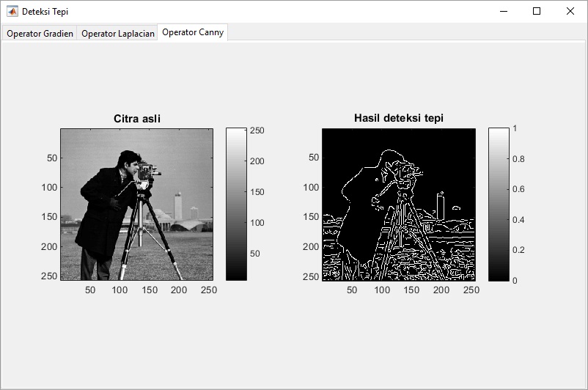Maximize the Deteksi Tepi window
The height and width of the screenshot is (390, 588).
tap(537, 12)
